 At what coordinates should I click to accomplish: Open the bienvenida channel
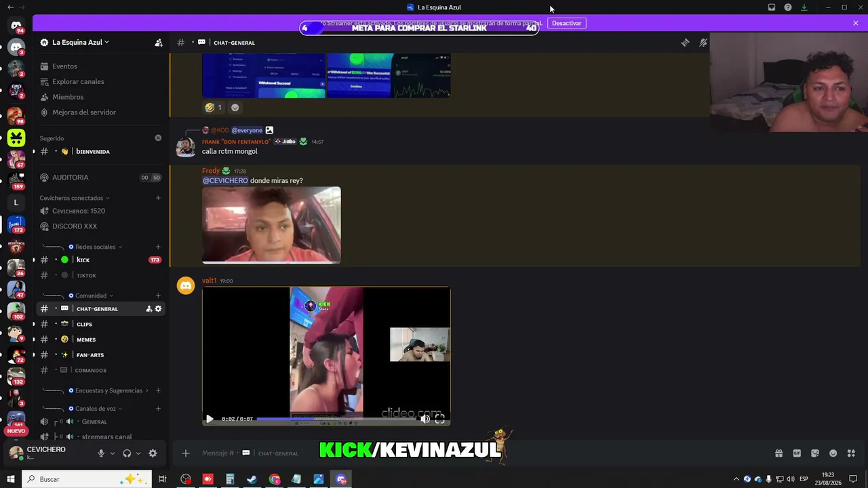tap(102, 152)
